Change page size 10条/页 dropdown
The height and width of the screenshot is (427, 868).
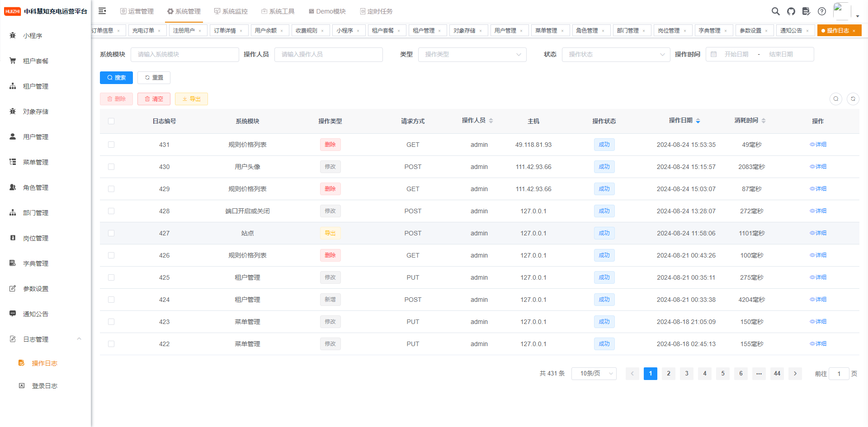594,374
